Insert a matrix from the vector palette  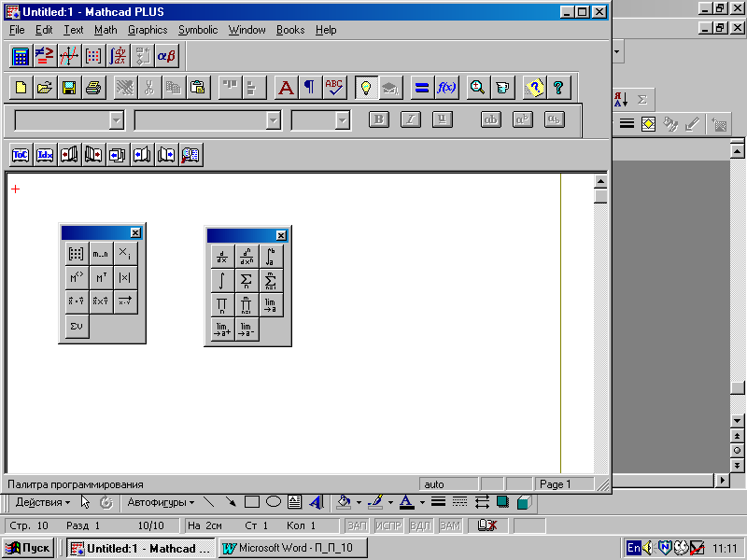[77, 253]
